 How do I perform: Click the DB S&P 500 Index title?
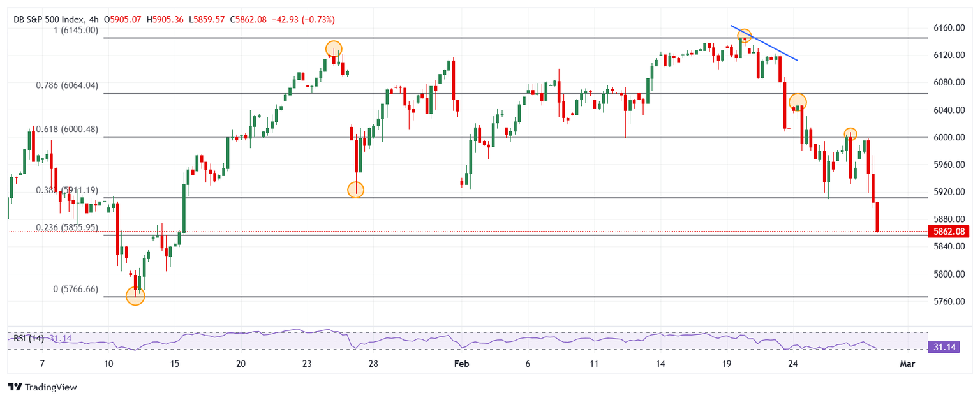point(56,20)
